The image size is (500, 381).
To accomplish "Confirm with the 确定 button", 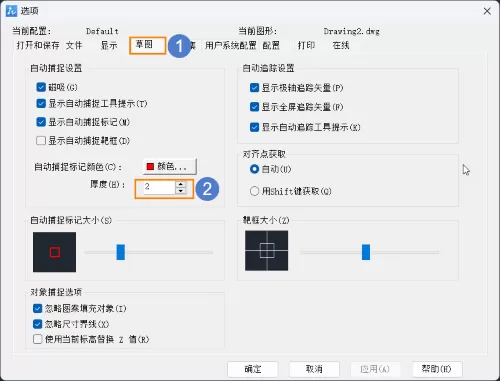I will [x=253, y=369].
